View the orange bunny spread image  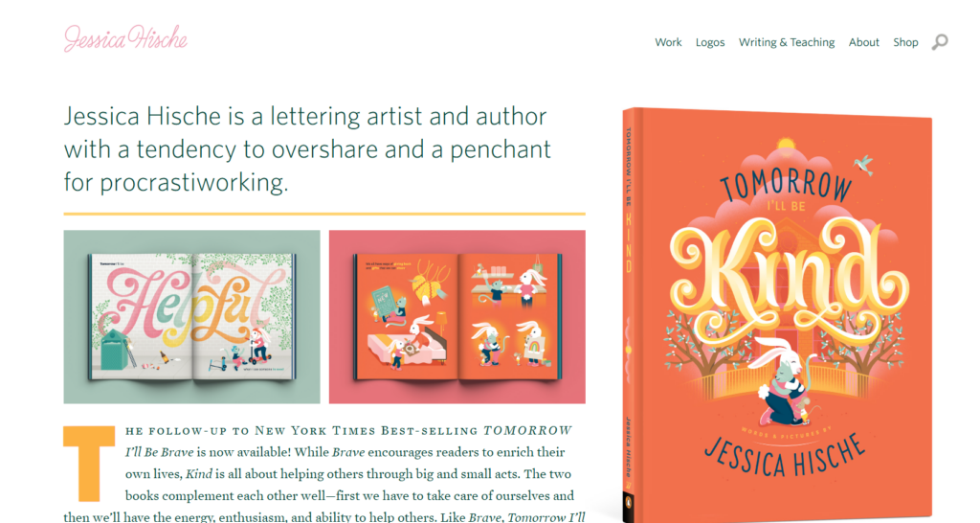(457, 316)
